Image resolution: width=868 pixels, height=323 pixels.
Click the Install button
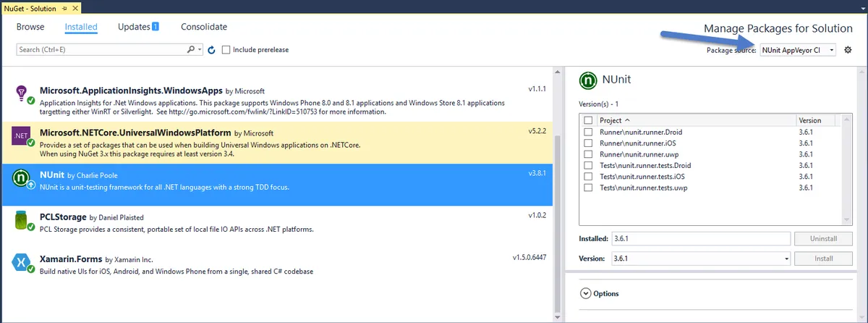click(x=823, y=259)
